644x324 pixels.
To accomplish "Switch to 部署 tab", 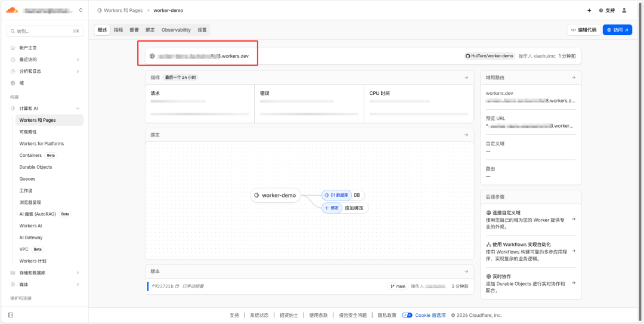I will [x=134, y=30].
